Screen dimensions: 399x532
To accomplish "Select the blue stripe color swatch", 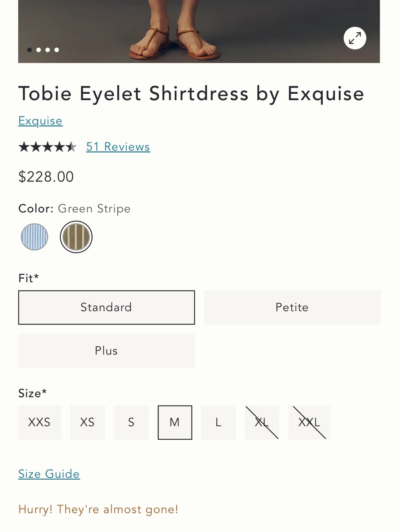I will click(x=35, y=237).
